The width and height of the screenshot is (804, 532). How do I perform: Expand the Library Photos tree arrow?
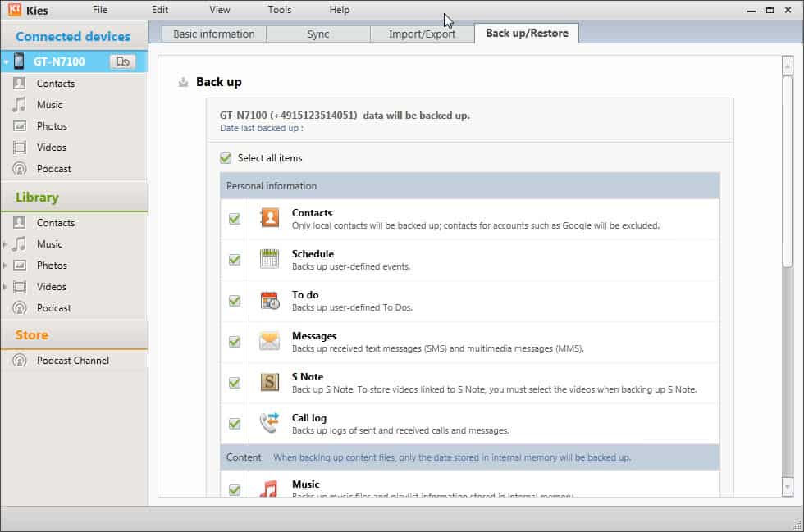6,266
